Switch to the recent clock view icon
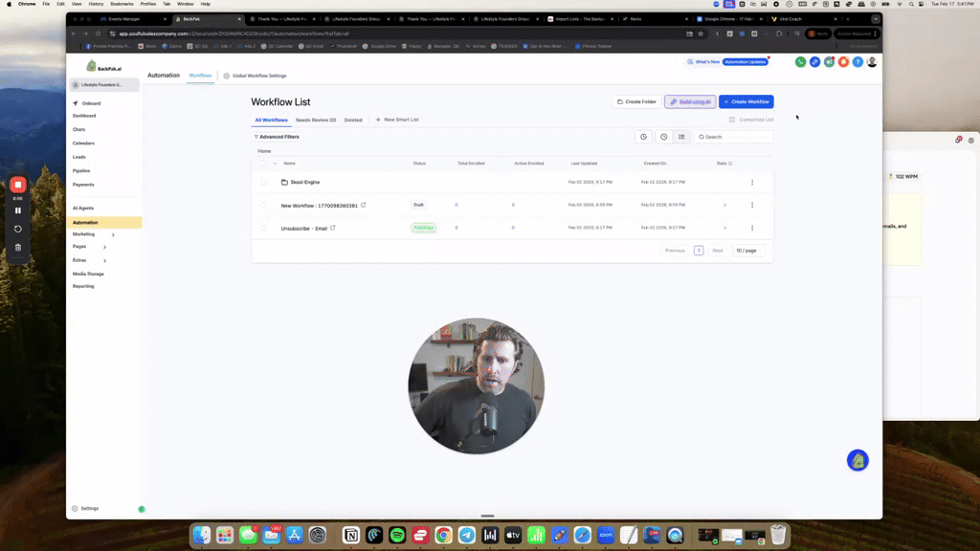 664,137
